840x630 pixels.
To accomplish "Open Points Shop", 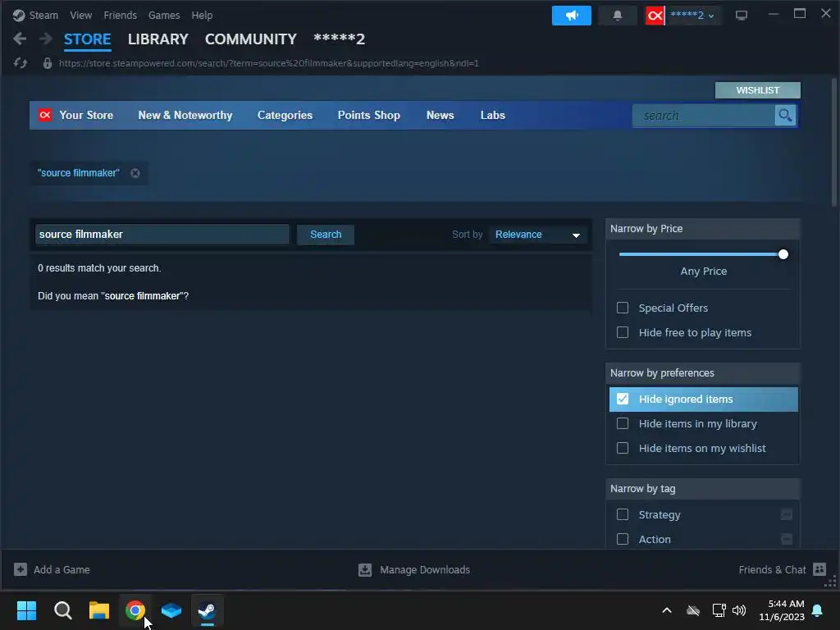I will pos(368,115).
